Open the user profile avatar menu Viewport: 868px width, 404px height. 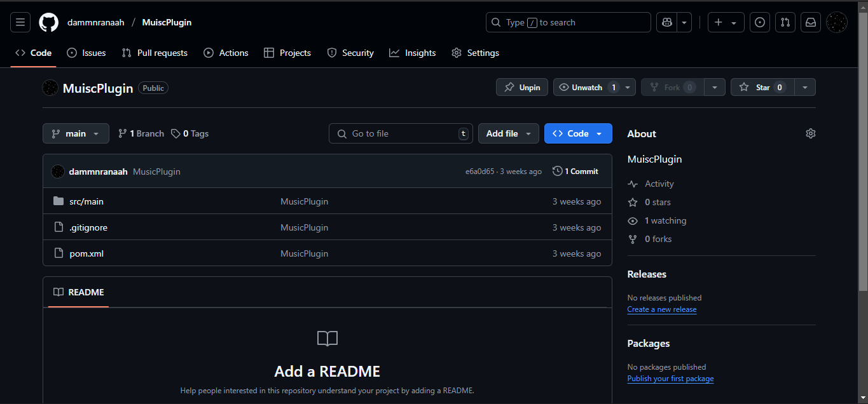coord(837,22)
